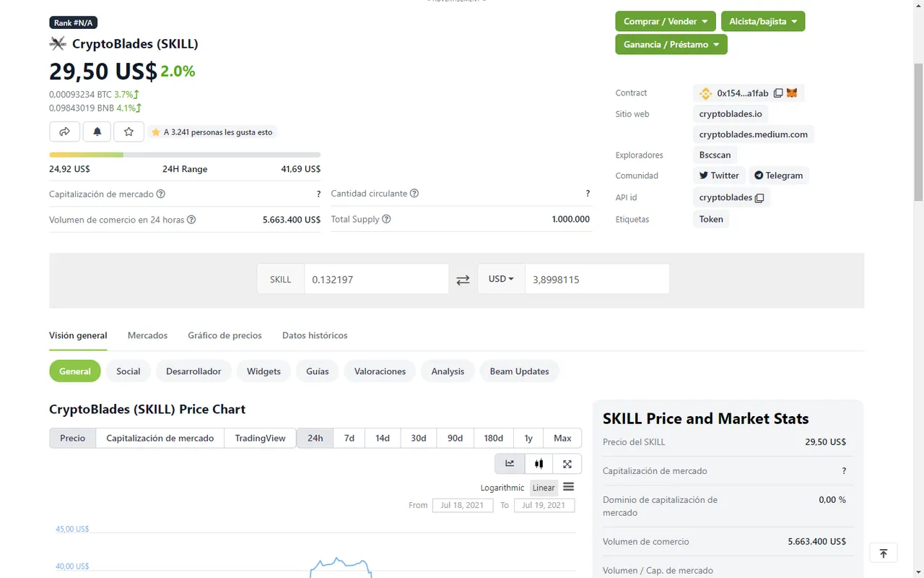Open the Ganancia / Préstamo dropdown
This screenshot has width=924, height=578.
pos(671,45)
